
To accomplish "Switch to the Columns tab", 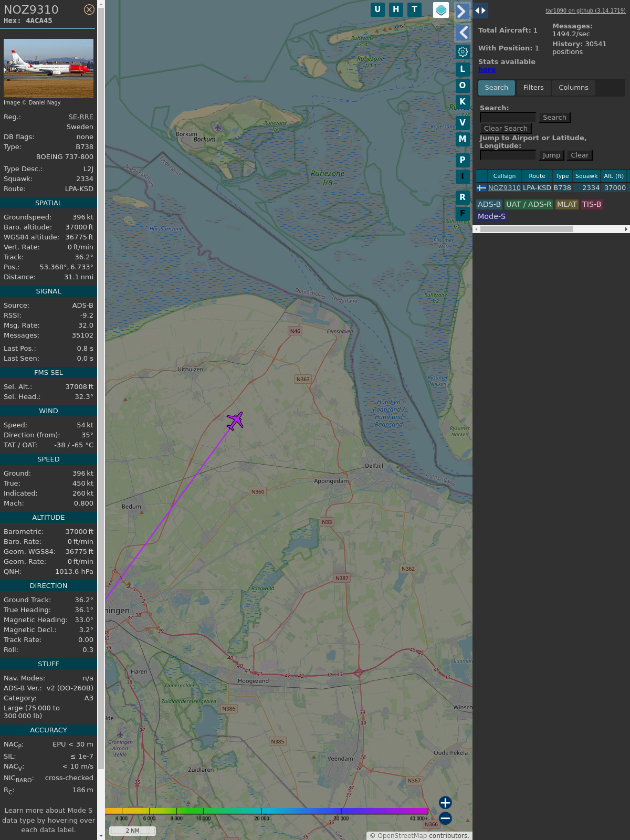I will click(573, 88).
